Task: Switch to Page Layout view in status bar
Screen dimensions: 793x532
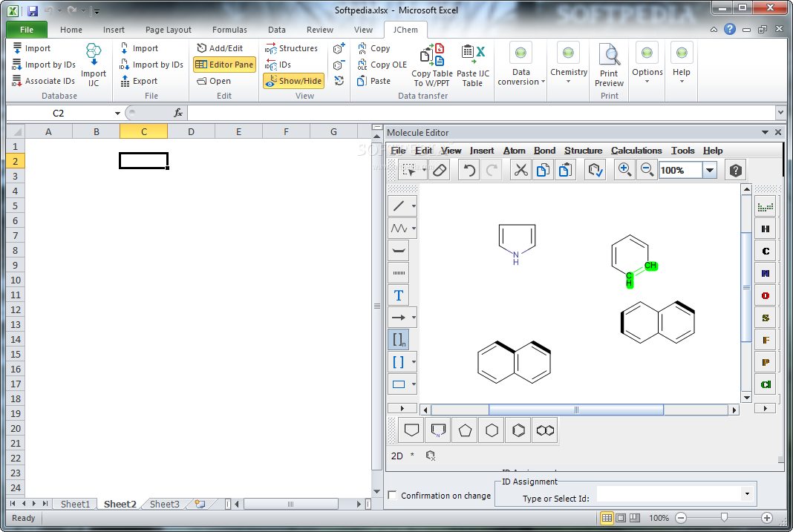Action: [621, 518]
